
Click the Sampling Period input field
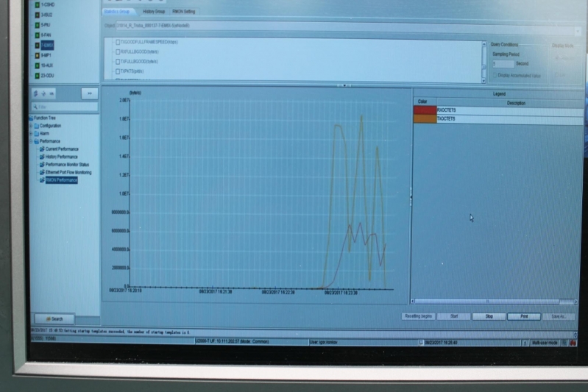(x=503, y=64)
